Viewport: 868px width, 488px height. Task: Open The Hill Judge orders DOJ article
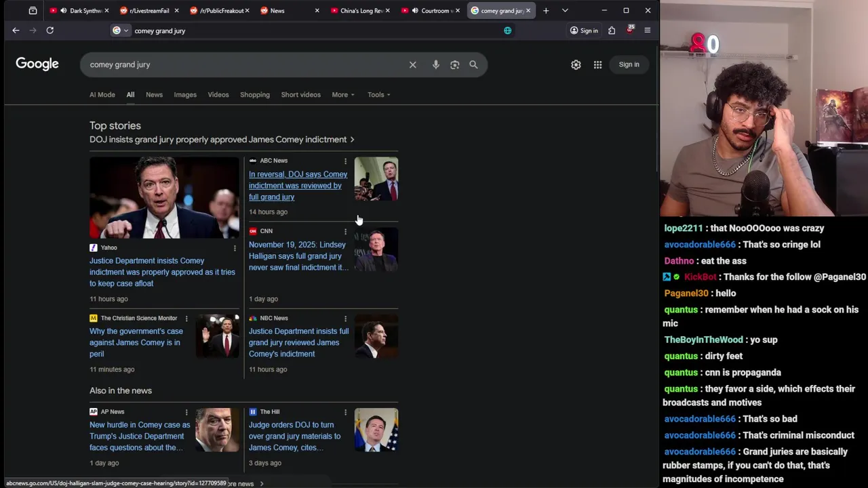click(295, 436)
